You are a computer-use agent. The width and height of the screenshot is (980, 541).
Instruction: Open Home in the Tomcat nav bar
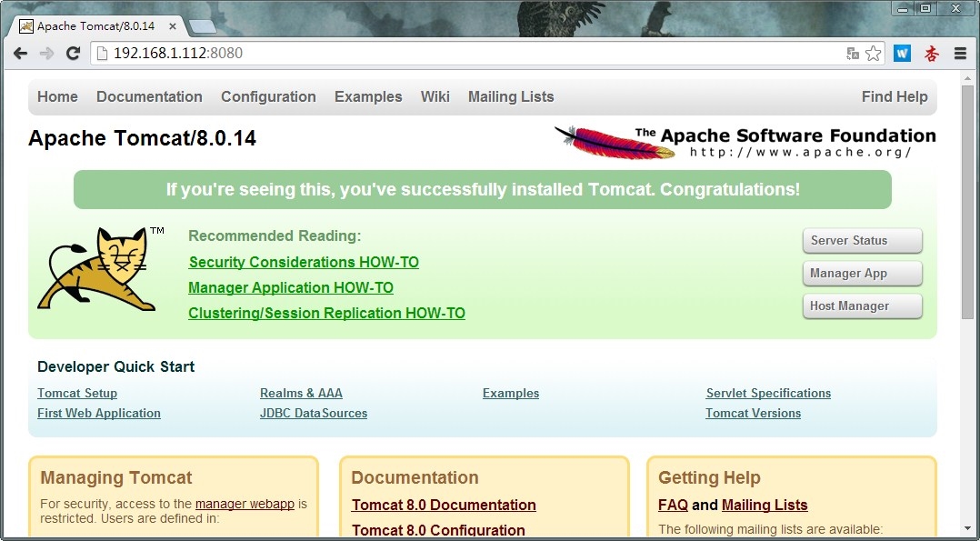(x=57, y=97)
